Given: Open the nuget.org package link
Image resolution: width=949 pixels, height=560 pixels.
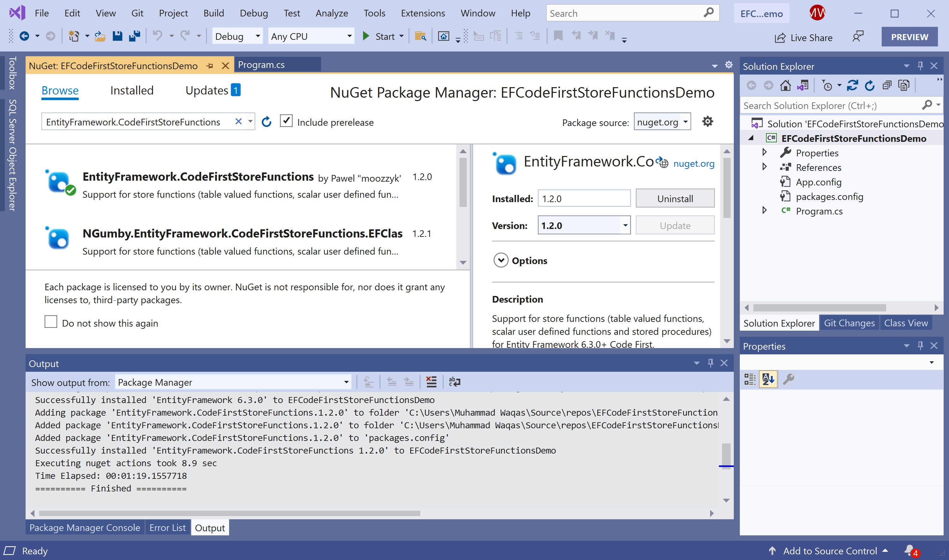Looking at the screenshot, I should [694, 164].
